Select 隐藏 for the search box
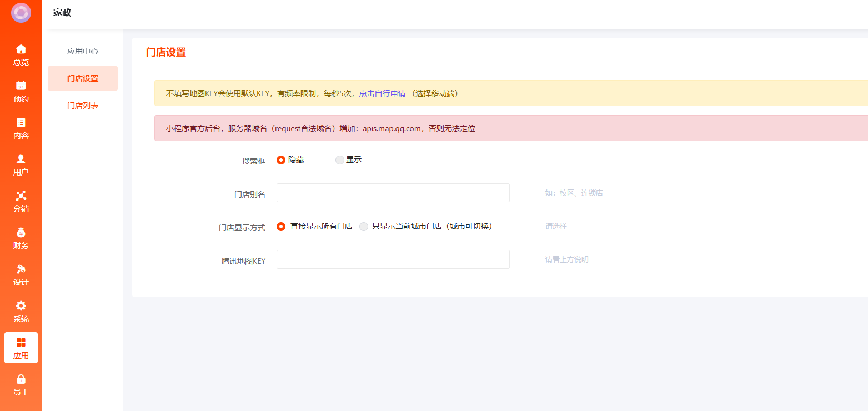The height and width of the screenshot is (411, 868). 281,160
